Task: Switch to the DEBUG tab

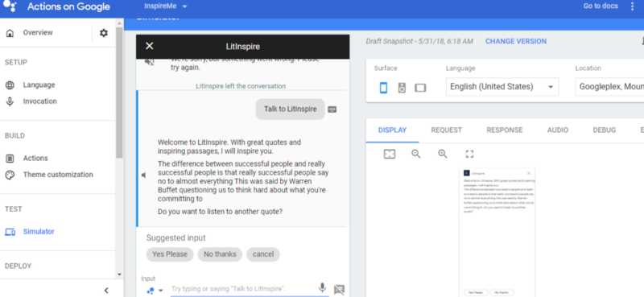Action: [x=605, y=130]
